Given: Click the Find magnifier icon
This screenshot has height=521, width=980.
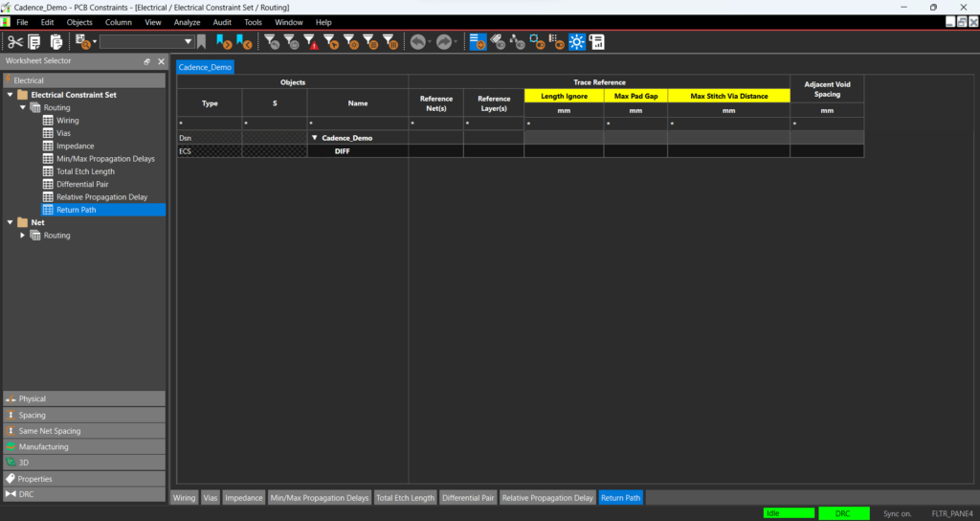Looking at the screenshot, I should click(x=82, y=42).
